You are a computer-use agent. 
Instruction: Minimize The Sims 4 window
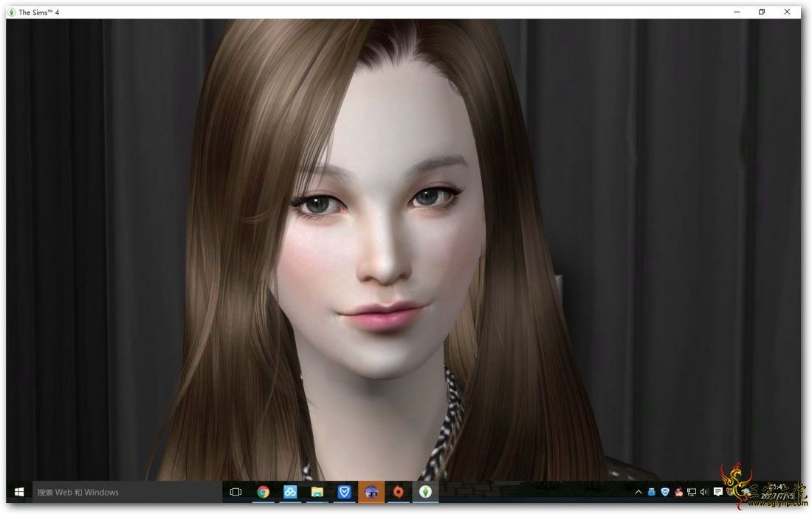point(737,12)
